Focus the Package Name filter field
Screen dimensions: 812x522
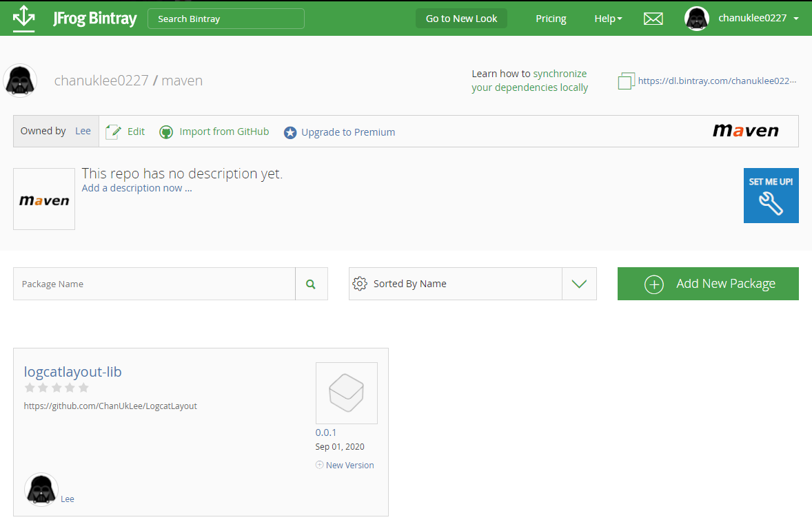[154, 284]
